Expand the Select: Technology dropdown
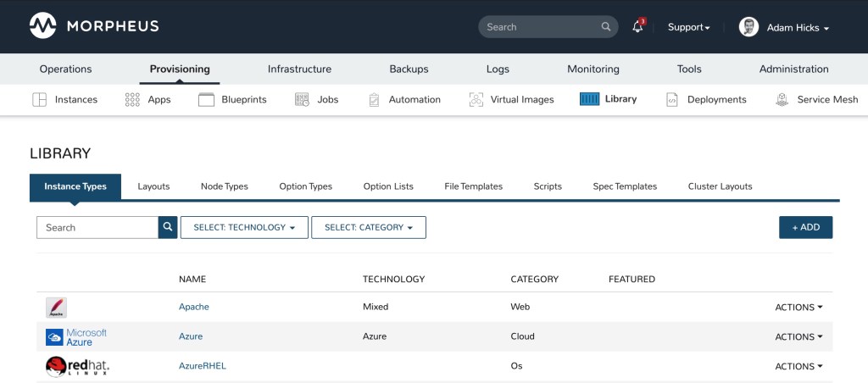 (x=244, y=227)
